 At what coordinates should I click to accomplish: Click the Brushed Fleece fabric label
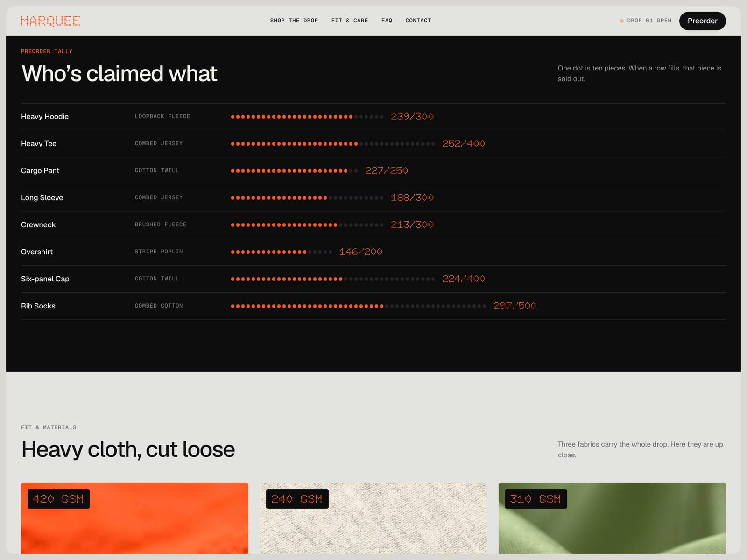click(x=161, y=224)
